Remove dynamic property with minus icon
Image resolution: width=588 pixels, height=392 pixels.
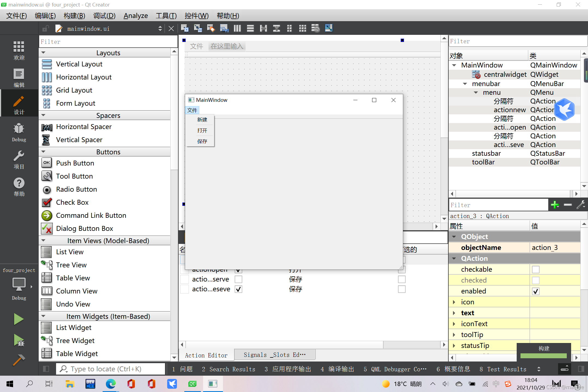[x=568, y=205]
